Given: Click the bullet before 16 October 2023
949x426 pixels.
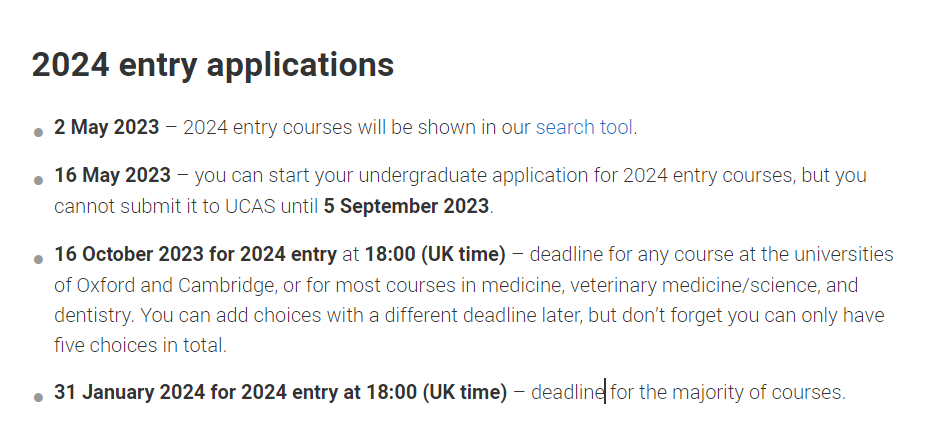Looking at the screenshot, I should click(x=39, y=259).
